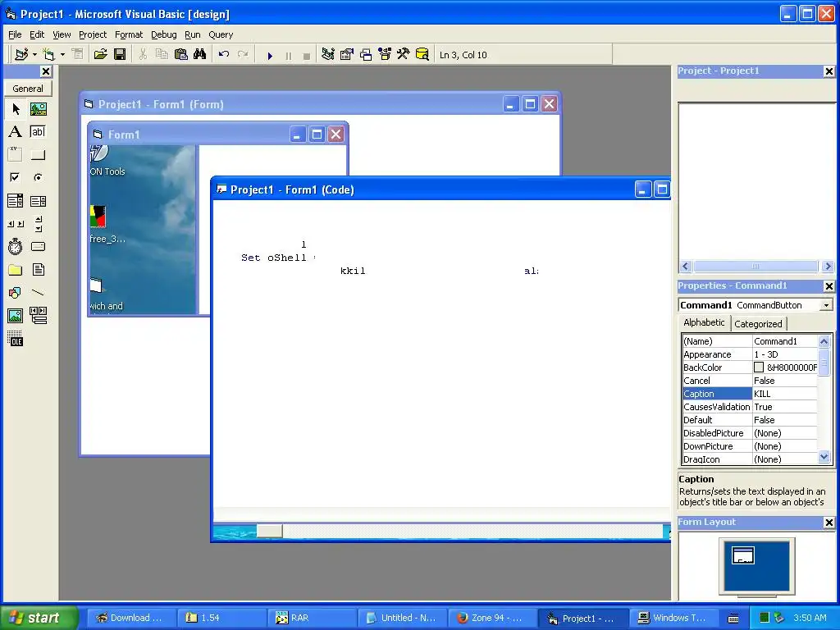Open the Edit menu
This screenshot has height=630, width=840.
click(x=37, y=34)
